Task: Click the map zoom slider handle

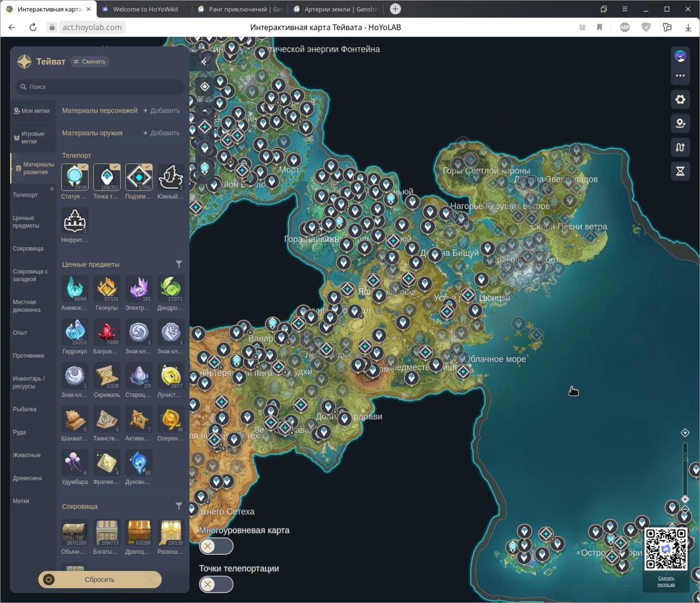Action: 685,499
